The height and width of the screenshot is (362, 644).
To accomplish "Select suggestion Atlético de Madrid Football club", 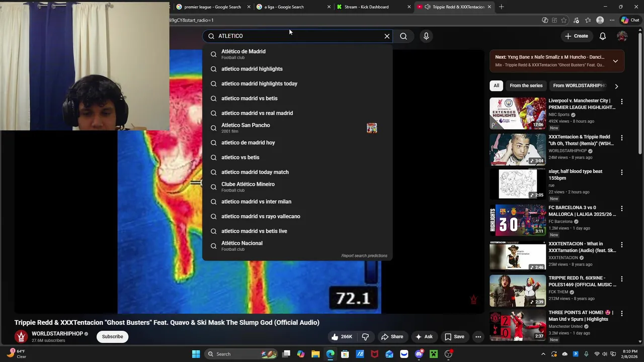I will click(297, 54).
